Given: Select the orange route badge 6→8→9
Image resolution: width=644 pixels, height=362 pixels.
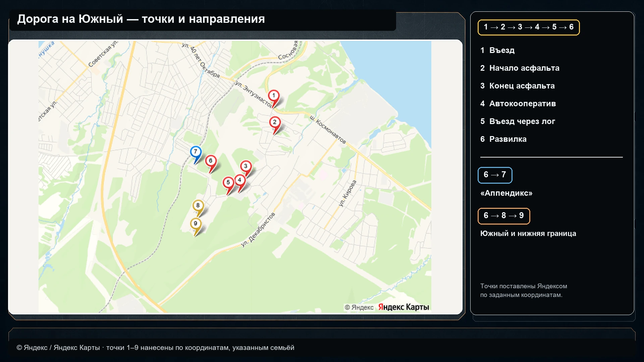Looking at the screenshot, I should click(x=504, y=216).
